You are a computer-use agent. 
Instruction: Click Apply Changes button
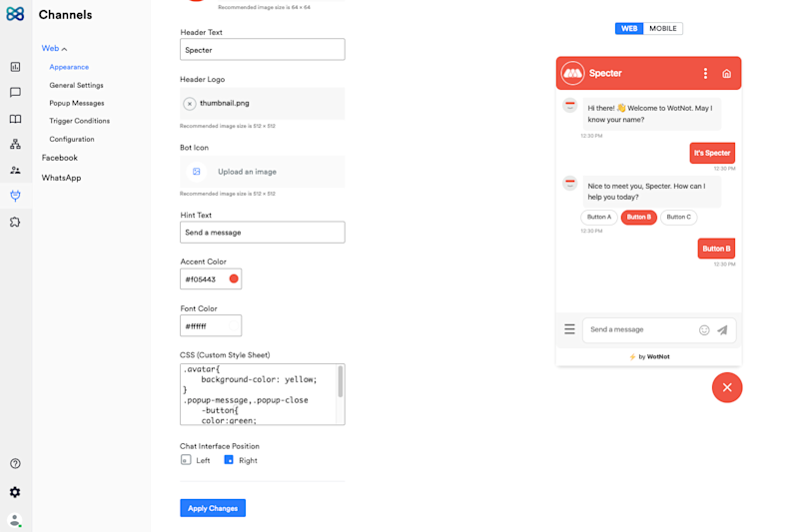[213, 508]
